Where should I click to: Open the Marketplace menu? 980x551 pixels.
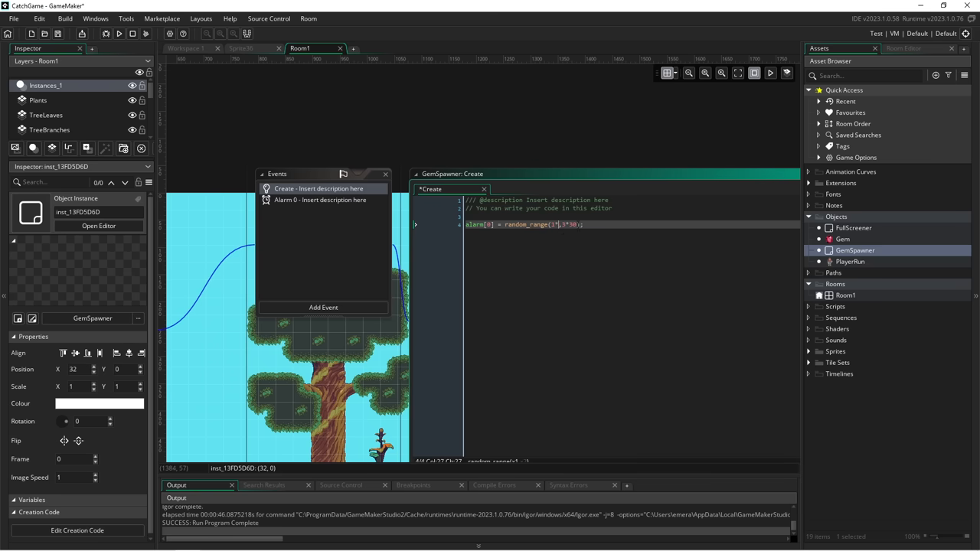coord(162,18)
